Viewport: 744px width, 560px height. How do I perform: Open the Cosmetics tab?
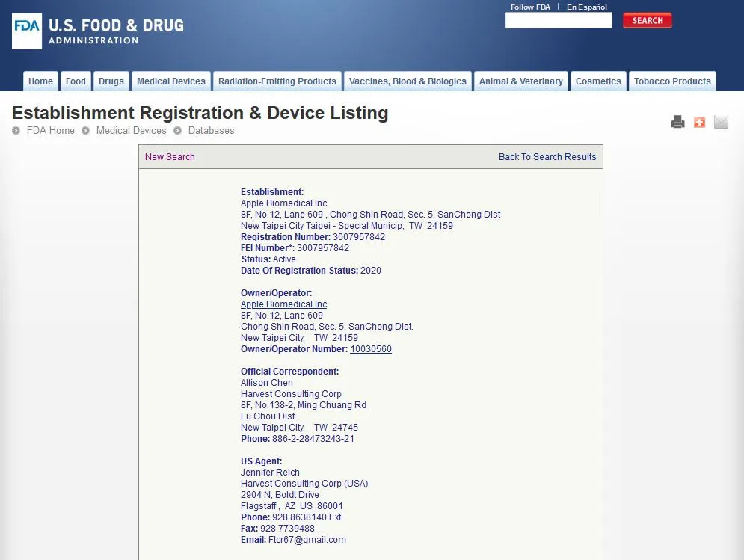(598, 81)
